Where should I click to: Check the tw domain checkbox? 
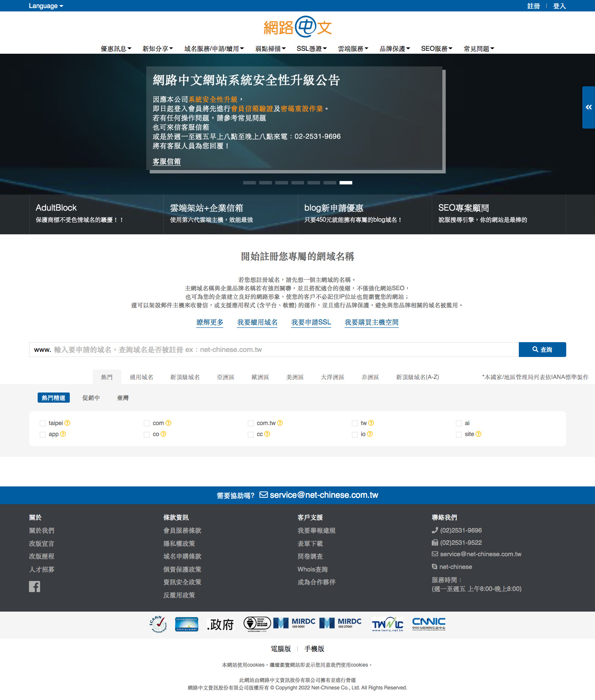(355, 423)
